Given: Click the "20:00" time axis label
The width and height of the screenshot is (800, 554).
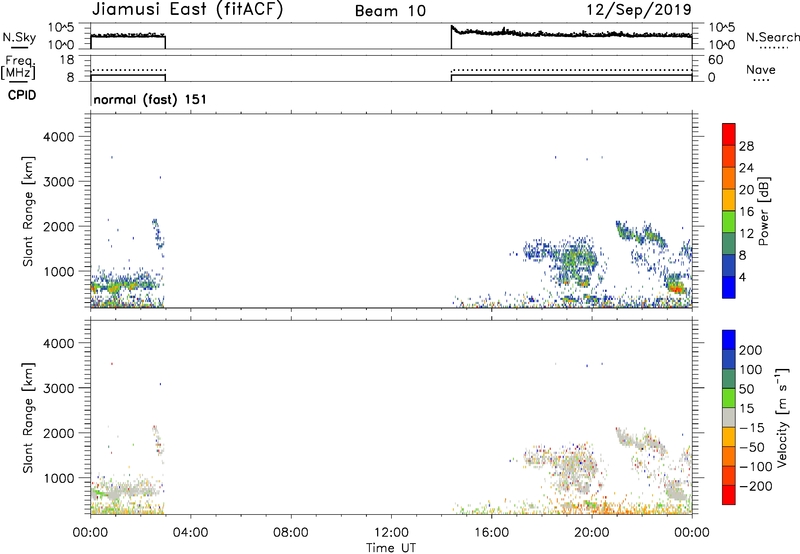Looking at the screenshot, I should click(x=591, y=533).
